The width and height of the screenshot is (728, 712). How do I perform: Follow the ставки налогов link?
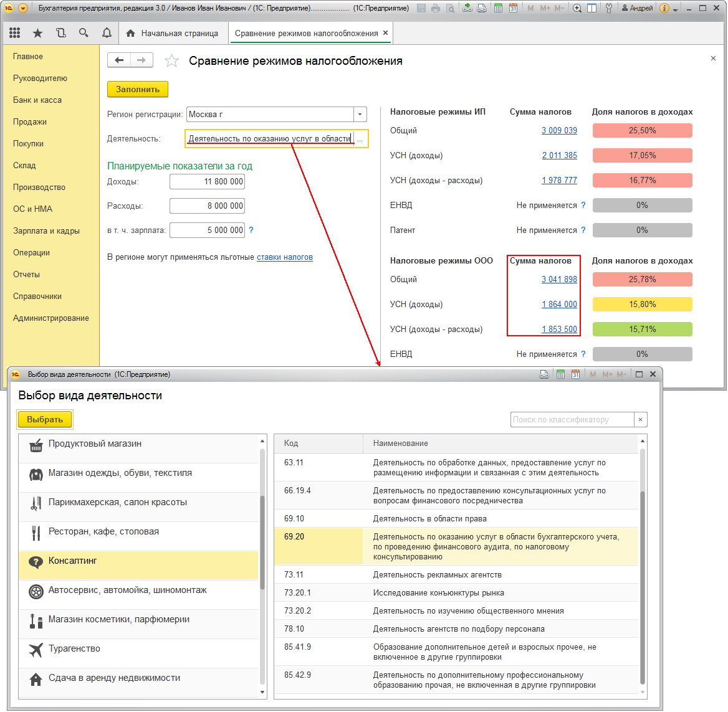point(285,257)
